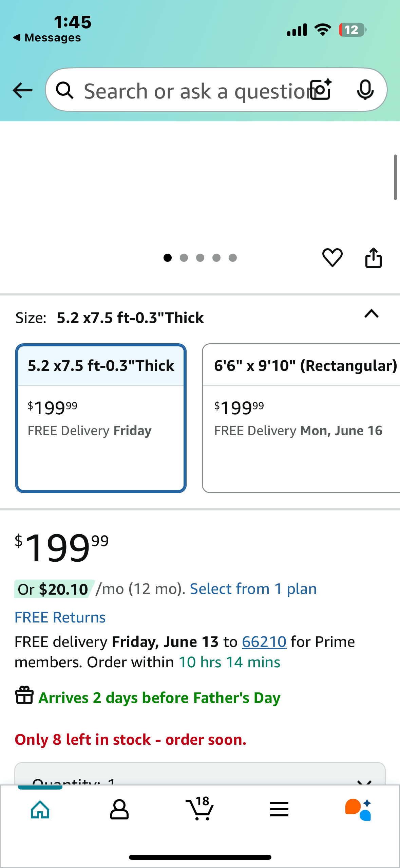This screenshot has width=400, height=868.
Task: Select 6'6" x 9'10" Rectangular size option
Action: pos(301,418)
